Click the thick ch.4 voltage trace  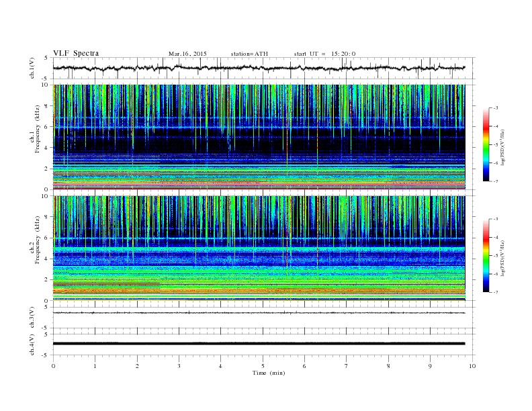point(259,344)
